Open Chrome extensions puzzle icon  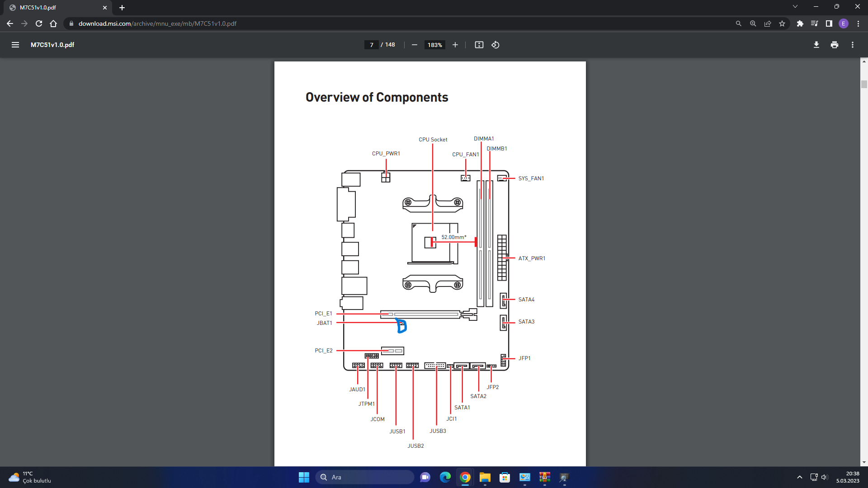[800, 23]
